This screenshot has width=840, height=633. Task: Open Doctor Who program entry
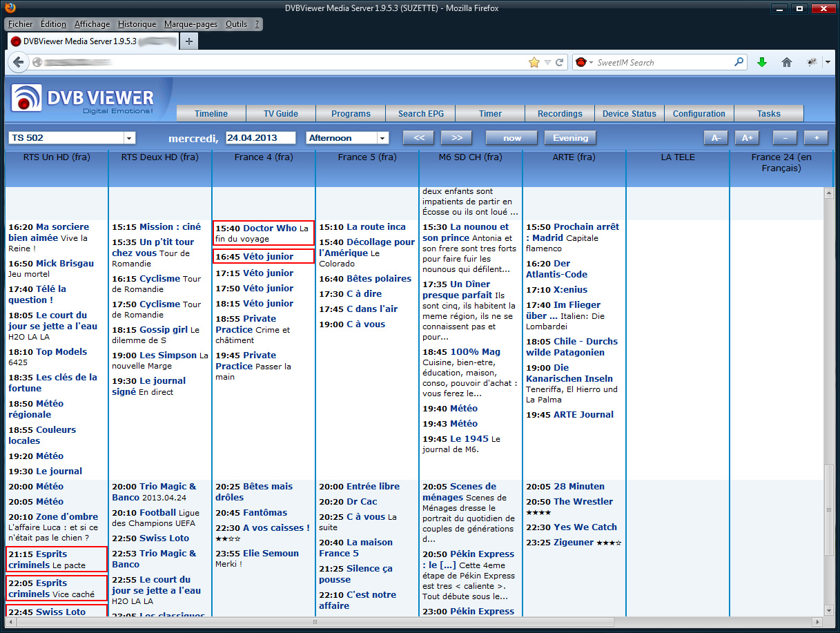[264, 233]
